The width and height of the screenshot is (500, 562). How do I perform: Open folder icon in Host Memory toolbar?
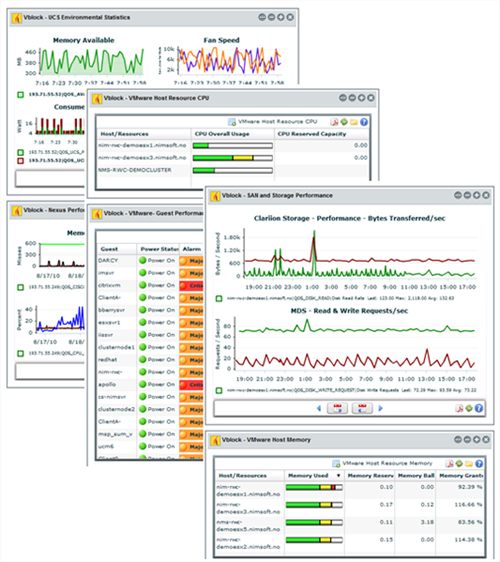click(469, 464)
